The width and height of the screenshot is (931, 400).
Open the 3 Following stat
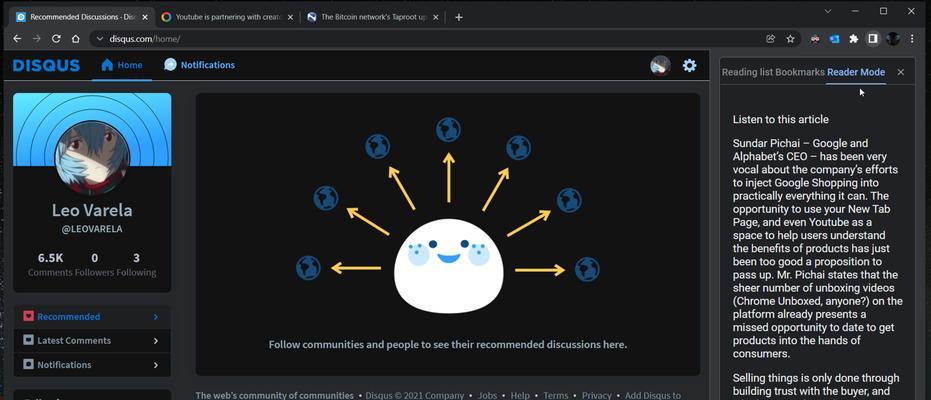pos(136,265)
